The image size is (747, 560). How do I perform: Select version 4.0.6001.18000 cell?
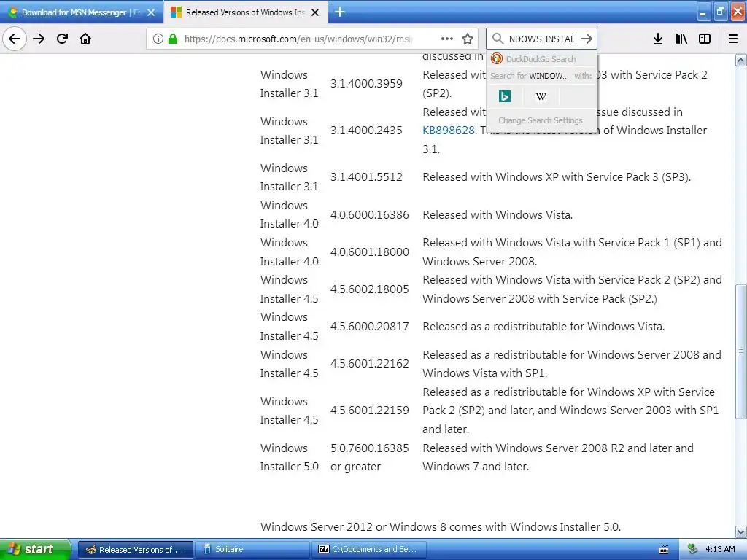pyautogui.click(x=370, y=252)
